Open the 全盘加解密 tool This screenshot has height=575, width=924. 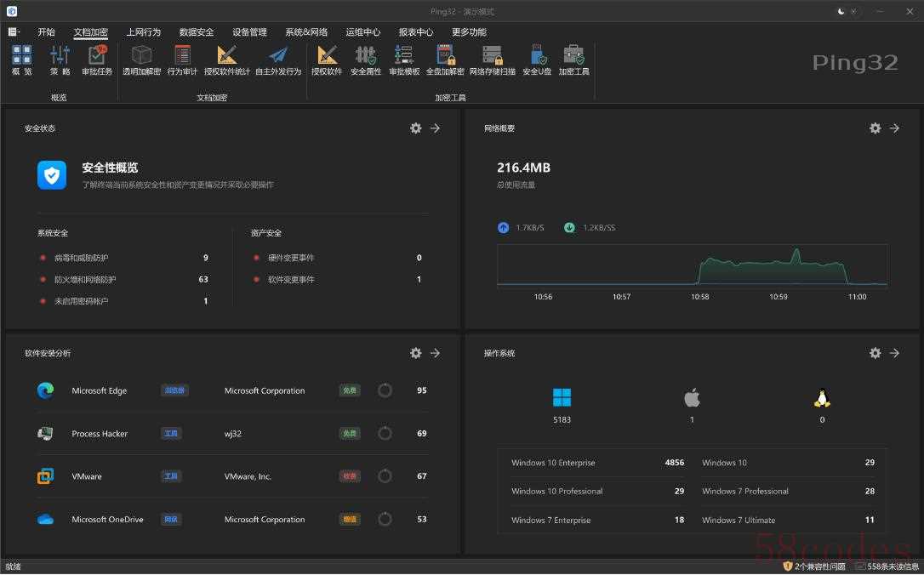pos(445,60)
